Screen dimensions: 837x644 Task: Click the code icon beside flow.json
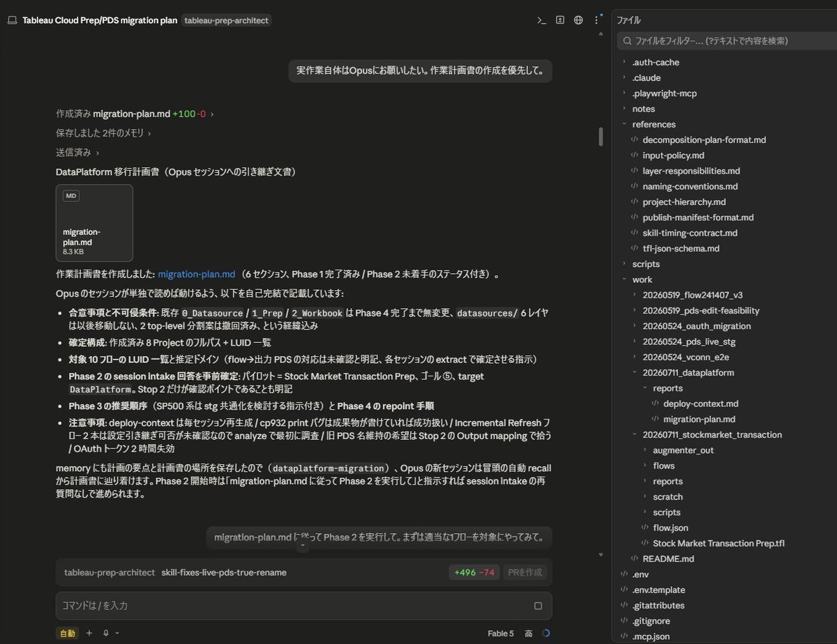click(x=644, y=528)
